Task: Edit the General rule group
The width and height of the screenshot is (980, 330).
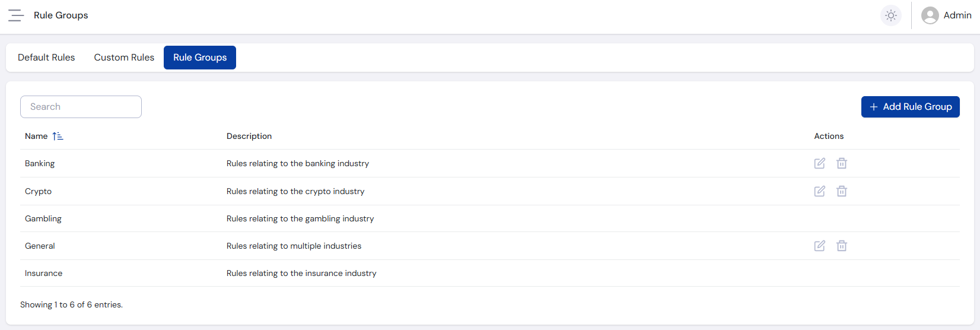Action: 819,246
